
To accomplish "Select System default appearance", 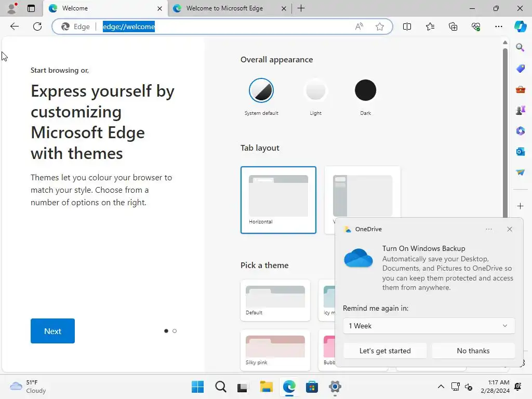I will [x=261, y=90].
